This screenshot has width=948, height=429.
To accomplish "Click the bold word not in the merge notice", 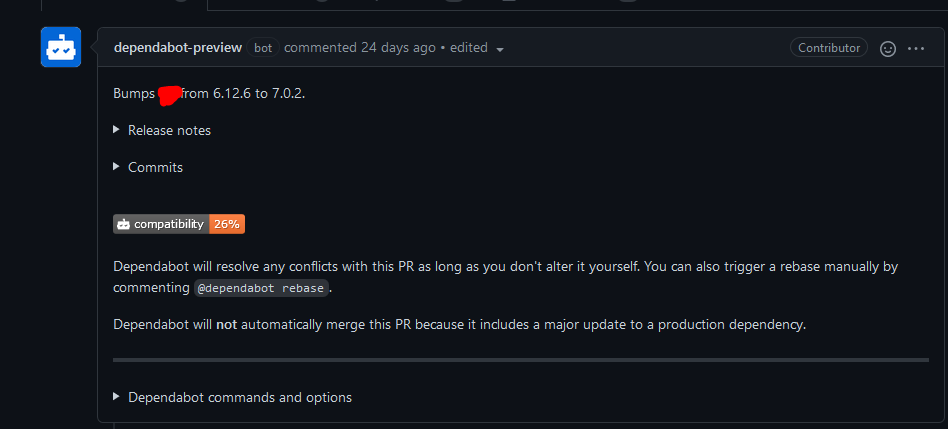I will [226, 324].
